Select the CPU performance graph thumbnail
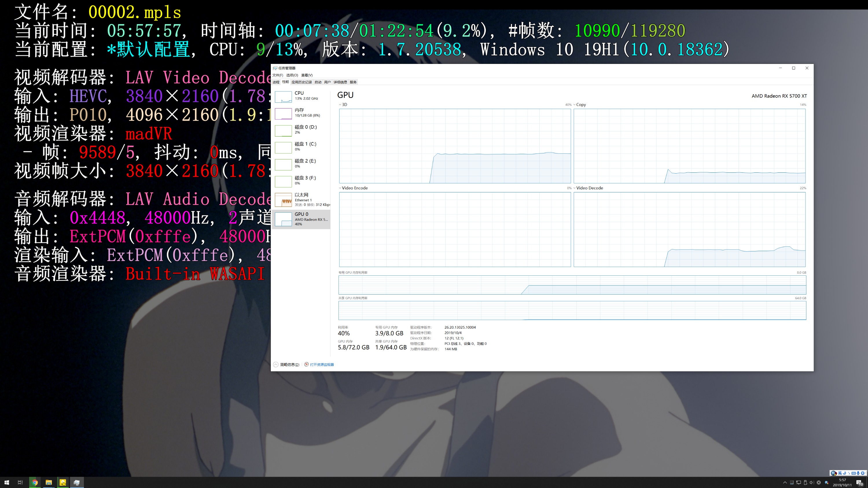This screenshot has height=488, width=868. 283,96
